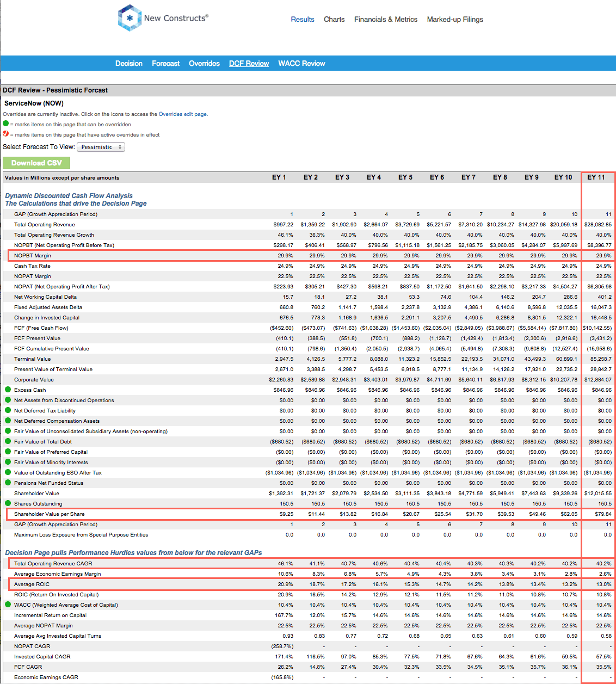Click the Economic Earnings CAGR row label
Screen dimensions: 616x684
[x=46, y=677]
